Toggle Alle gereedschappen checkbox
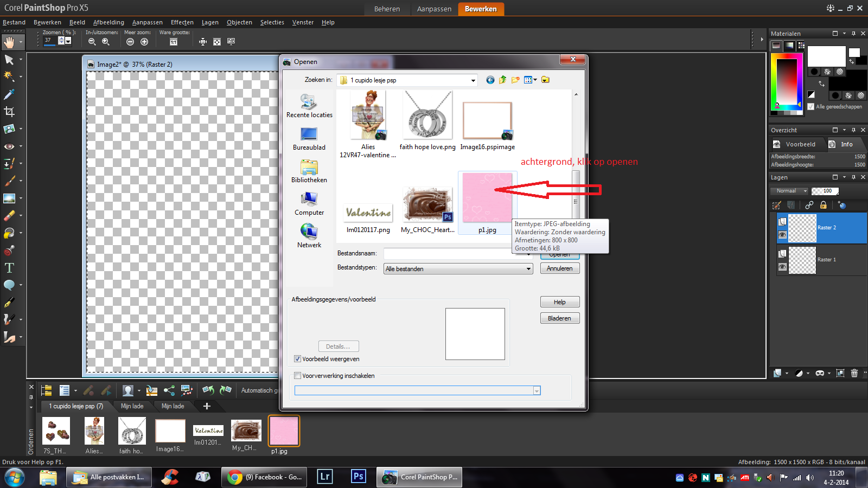The height and width of the screenshot is (488, 868). pos(811,107)
